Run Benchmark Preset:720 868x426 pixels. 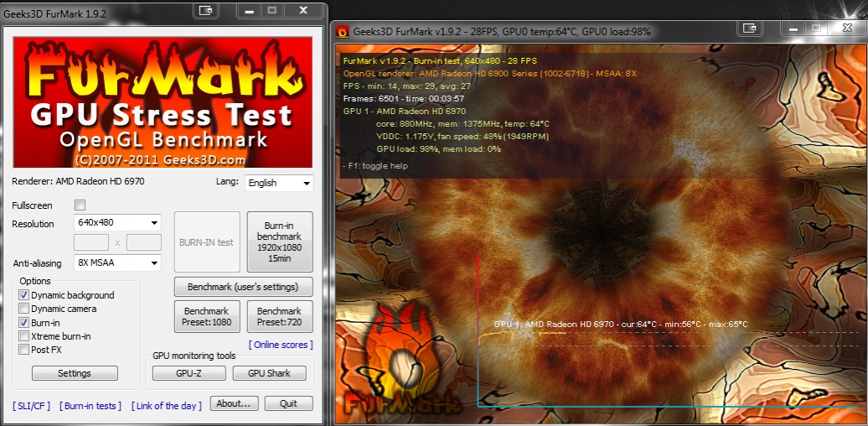click(x=280, y=316)
